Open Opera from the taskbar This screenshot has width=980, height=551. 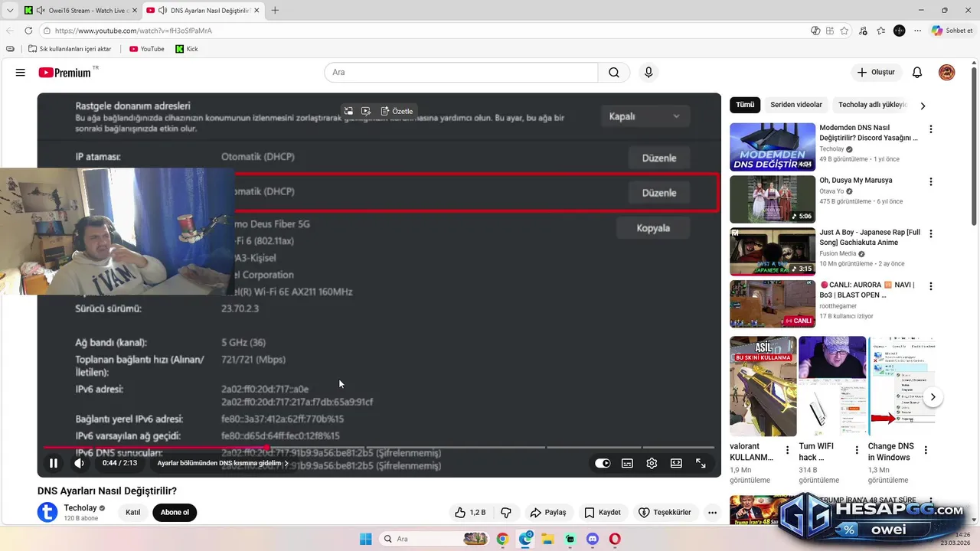pyautogui.click(x=615, y=539)
